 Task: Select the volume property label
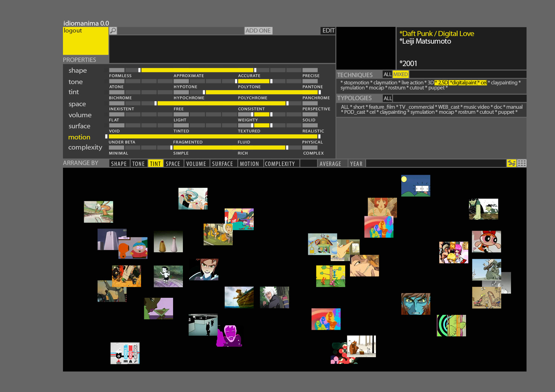80,115
